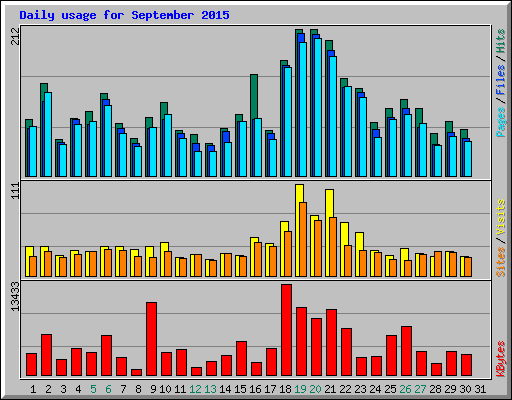Click the 111 value on the middle axis
512x400 pixels.
pos(15,191)
